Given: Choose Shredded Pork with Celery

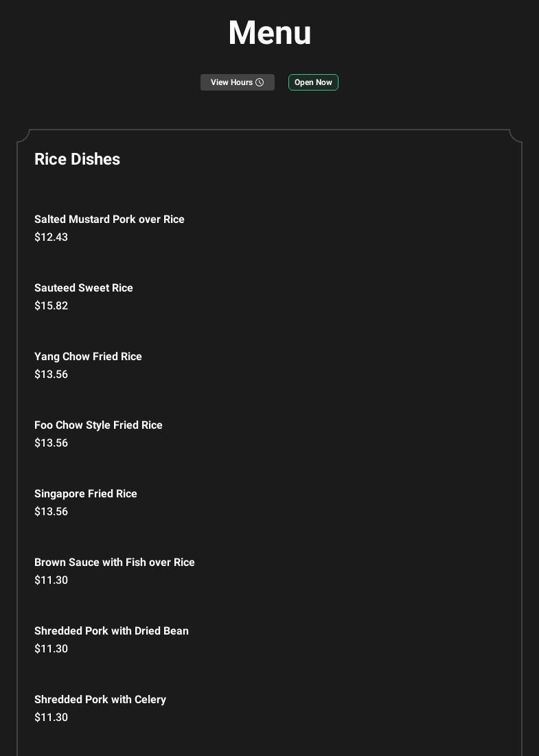Looking at the screenshot, I should click(100, 700).
